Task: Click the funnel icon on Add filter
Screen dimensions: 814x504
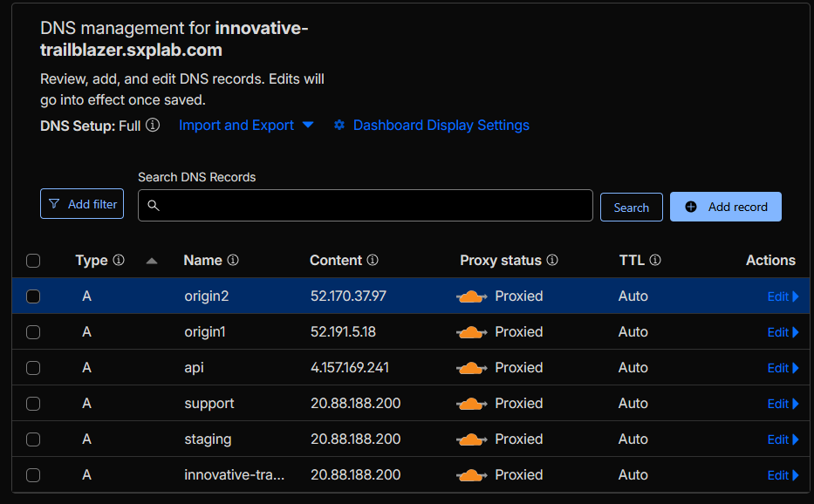Action: point(54,203)
